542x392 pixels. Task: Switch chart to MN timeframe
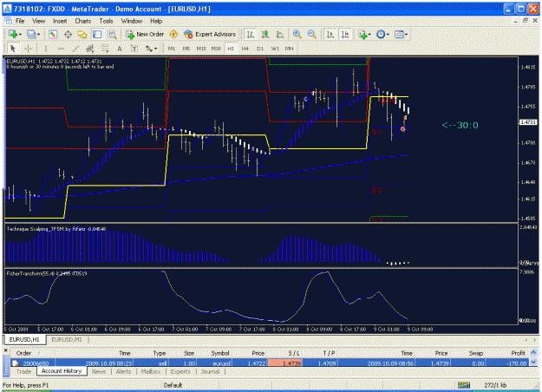point(290,49)
